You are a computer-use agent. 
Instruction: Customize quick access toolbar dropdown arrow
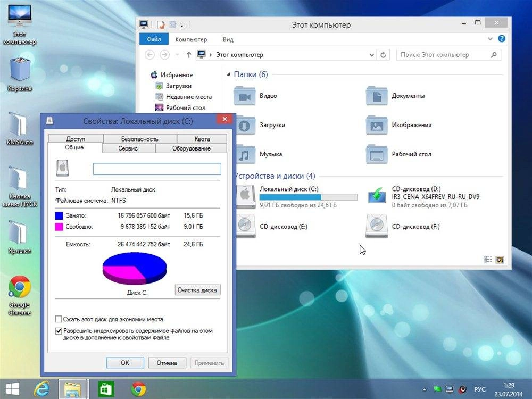click(x=182, y=25)
